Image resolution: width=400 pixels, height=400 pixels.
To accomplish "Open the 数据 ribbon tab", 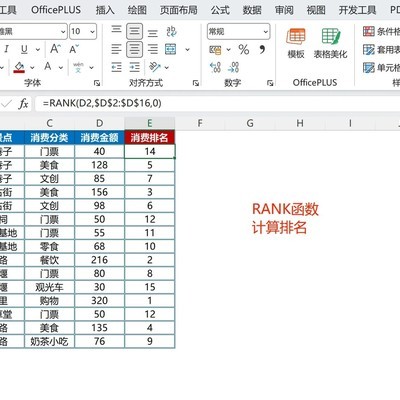I will pyautogui.click(x=252, y=10).
